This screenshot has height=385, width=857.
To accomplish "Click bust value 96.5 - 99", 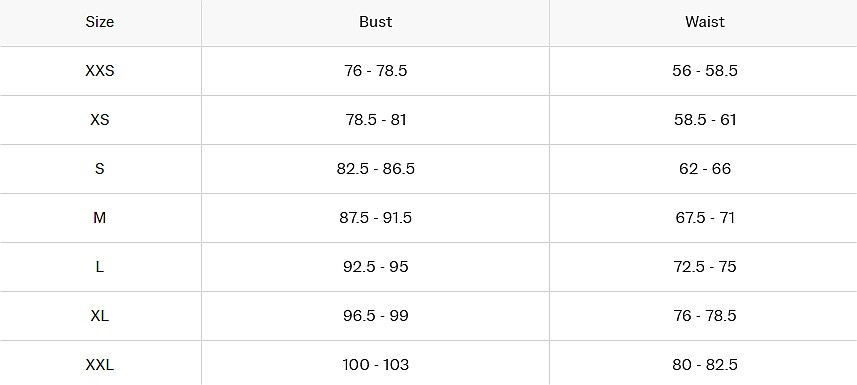I will coord(376,316).
